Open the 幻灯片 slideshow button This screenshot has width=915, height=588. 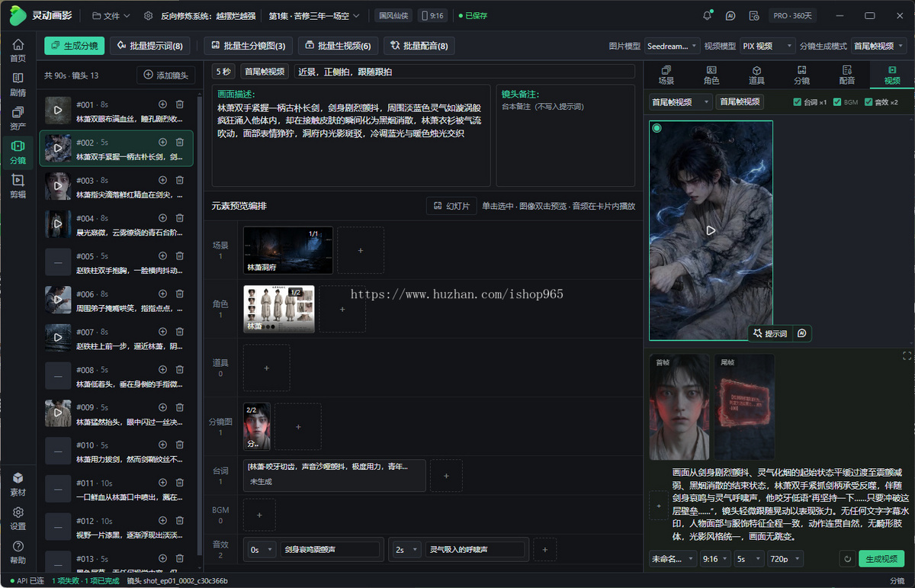point(452,206)
